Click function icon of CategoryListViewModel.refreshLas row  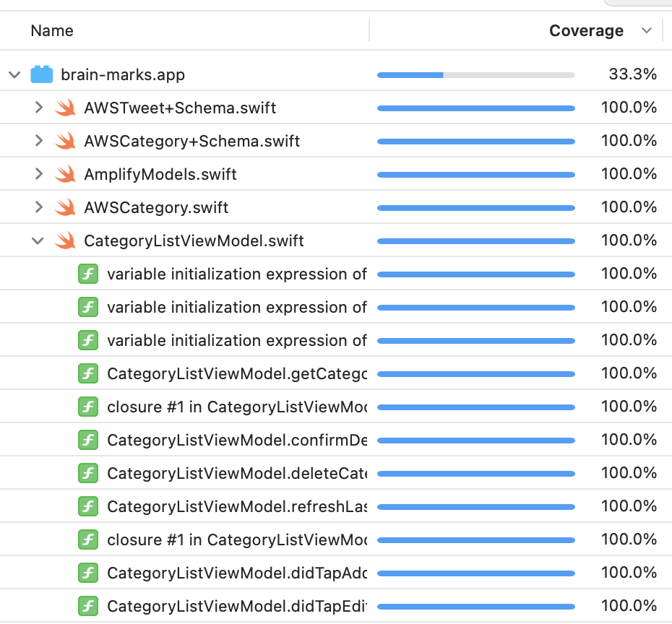pos(88,506)
